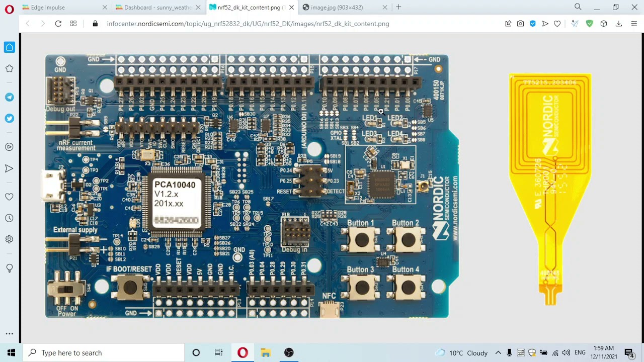Open a new tab with plus button
The height and width of the screenshot is (362, 644).
[x=398, y=7]
